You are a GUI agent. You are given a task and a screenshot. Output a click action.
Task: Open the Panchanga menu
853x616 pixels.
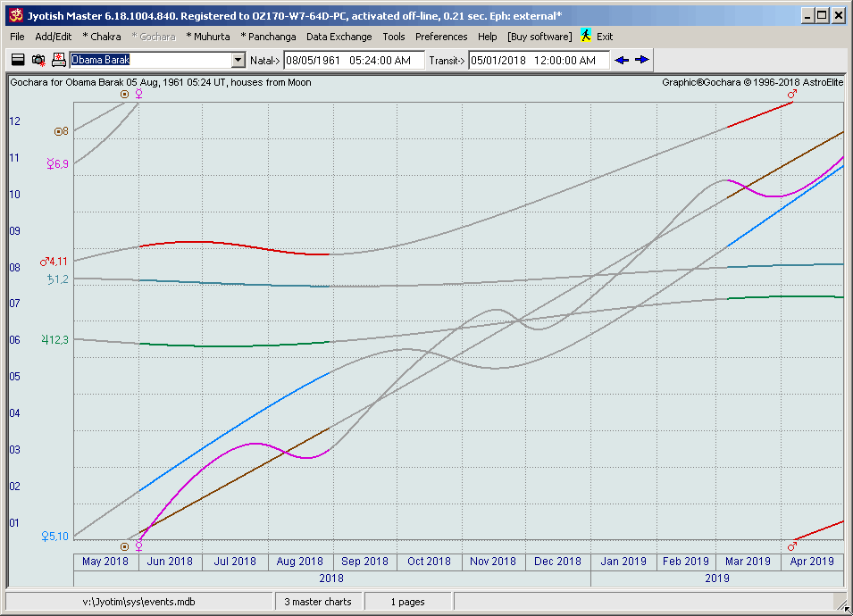pyautogui.click(x=269, y=37)
